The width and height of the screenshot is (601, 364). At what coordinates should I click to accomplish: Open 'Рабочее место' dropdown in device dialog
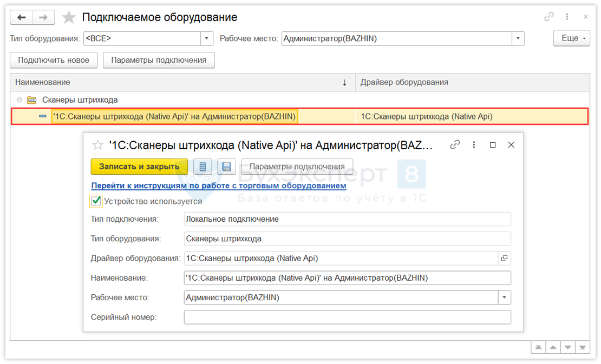click(504, 297)
